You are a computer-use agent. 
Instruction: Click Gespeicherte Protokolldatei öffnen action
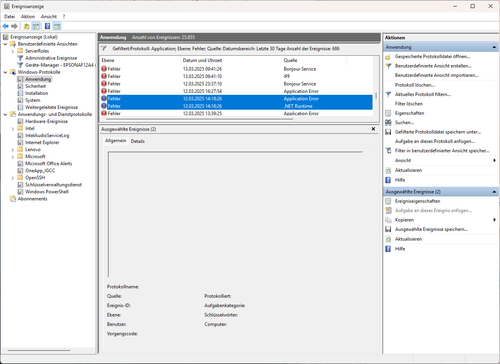[432, 56]
